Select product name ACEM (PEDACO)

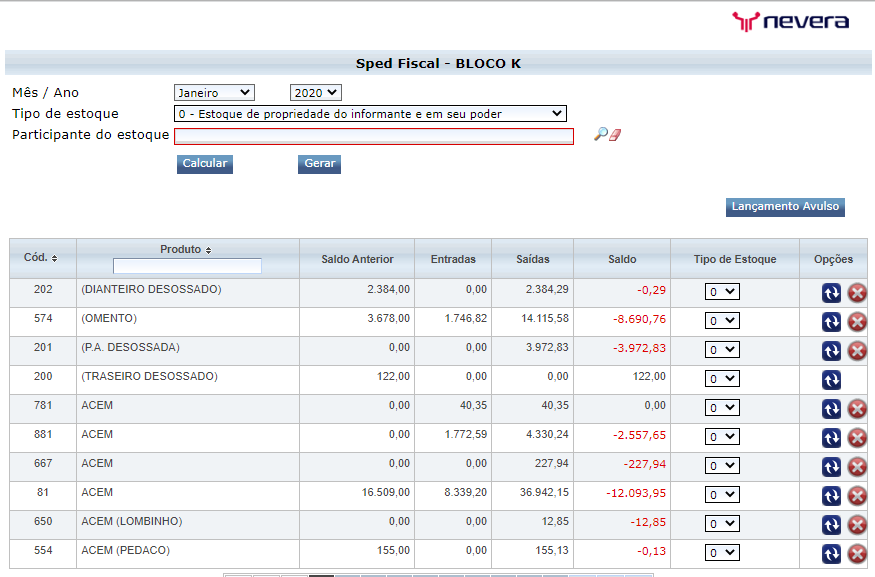(126, 550)
